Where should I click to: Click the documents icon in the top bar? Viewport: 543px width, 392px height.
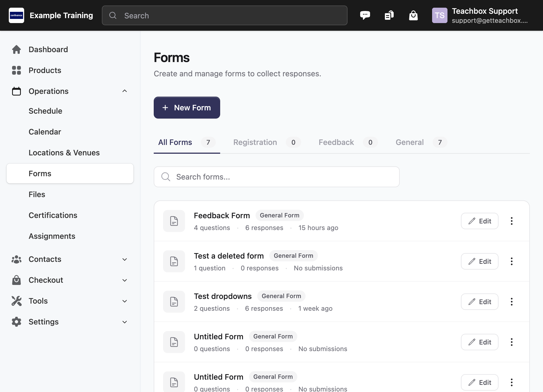[389, 15]
